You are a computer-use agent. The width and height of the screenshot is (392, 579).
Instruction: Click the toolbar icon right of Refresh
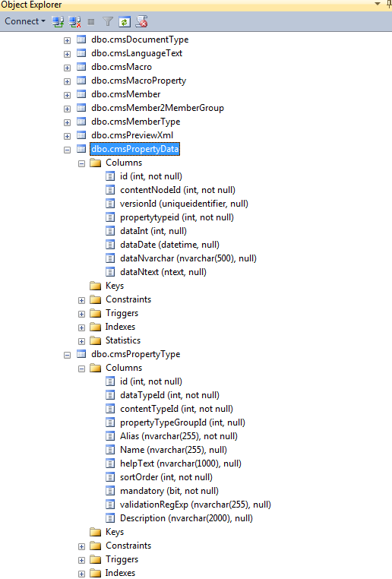point(142,22)
